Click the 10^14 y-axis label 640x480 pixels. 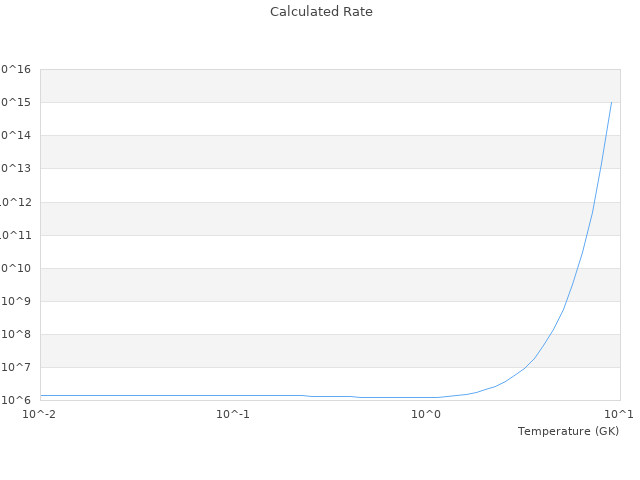16,135
